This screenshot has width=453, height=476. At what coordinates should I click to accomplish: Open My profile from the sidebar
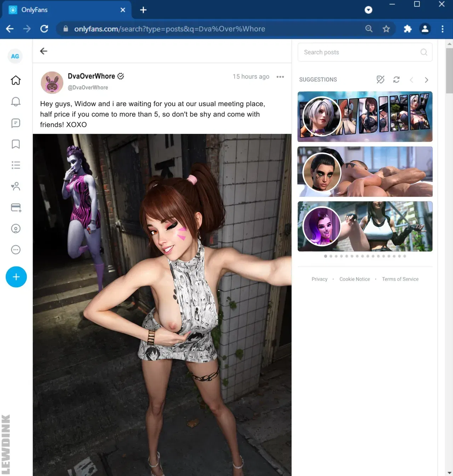tap(16, 229)
